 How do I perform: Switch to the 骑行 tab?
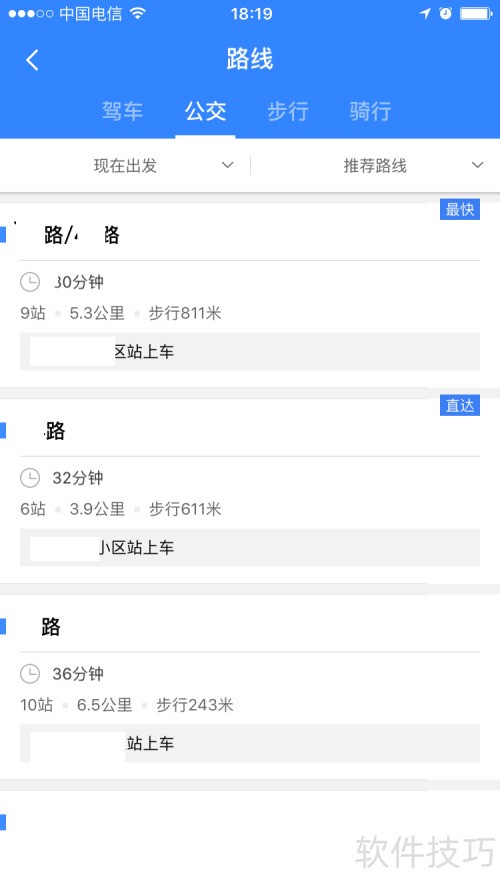tap(370, 111)
